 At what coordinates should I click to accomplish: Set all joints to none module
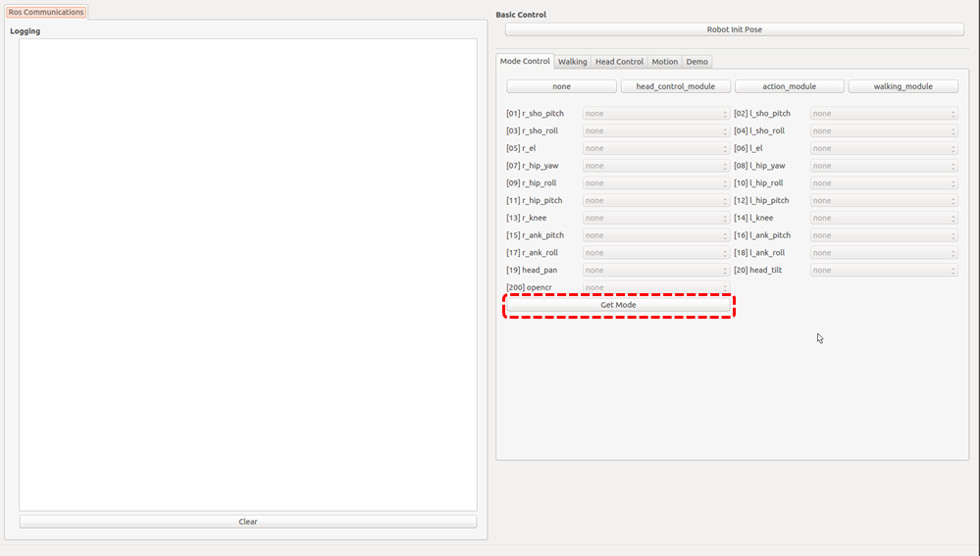pyautogui.click(x=561, y=86)
